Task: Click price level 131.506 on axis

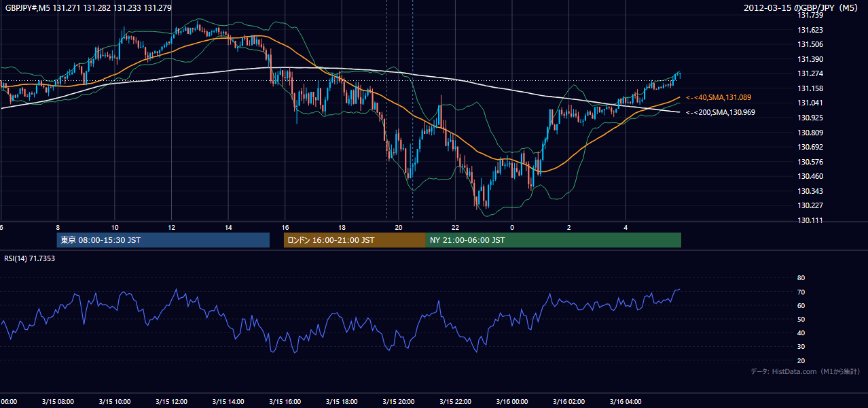Action: 810,44
